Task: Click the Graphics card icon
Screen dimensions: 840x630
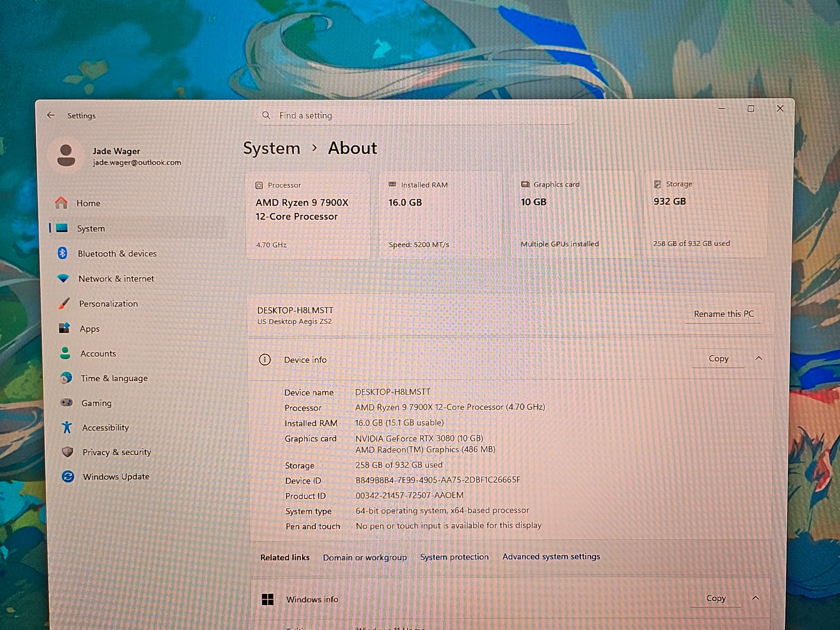Action: (525, 184)
